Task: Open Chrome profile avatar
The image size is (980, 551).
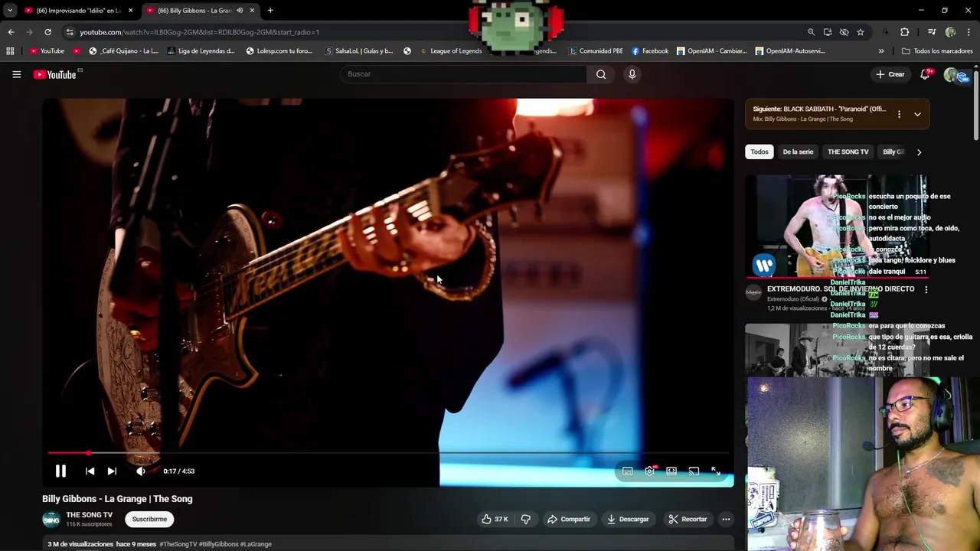Action: point(951,32)
